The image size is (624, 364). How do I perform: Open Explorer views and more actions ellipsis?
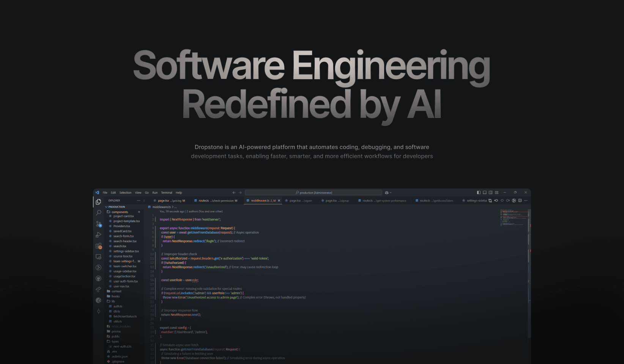(139, 201)
